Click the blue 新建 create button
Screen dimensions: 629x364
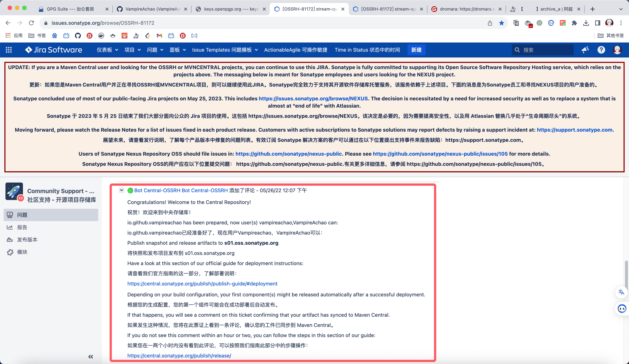click(416, 50)
